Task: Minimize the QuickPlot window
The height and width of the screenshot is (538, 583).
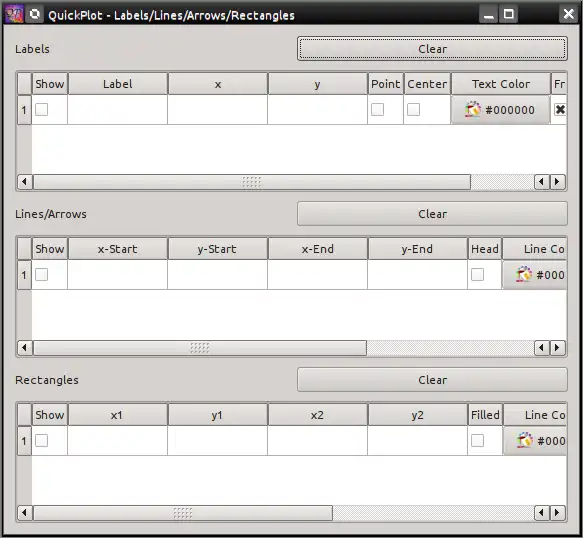Action: click(489, 15)
